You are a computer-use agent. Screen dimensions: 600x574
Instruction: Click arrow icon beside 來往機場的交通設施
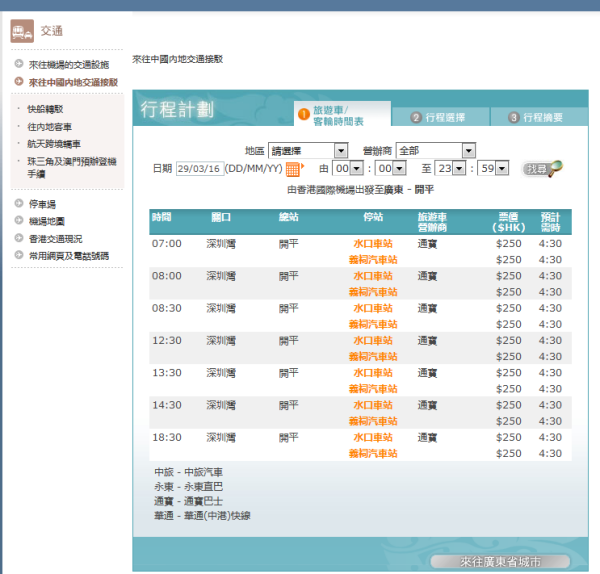tap(19, 65)
